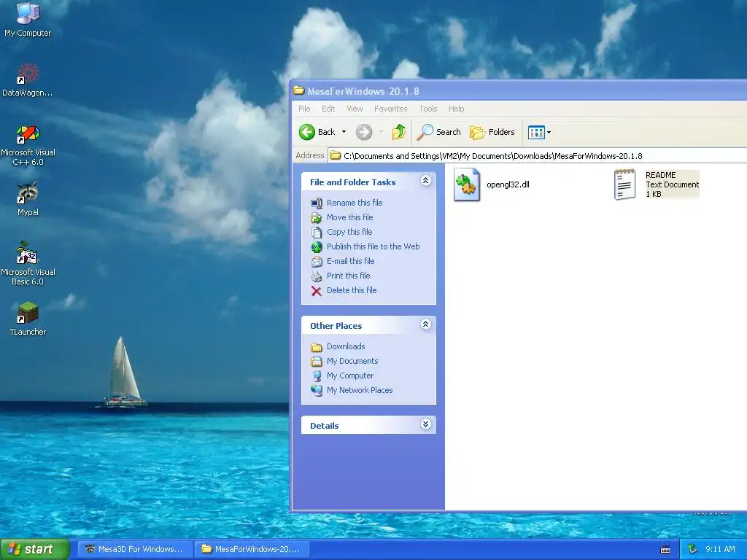Click the envelope E-mail icon

pyautogui.click(x=317, y=262)
